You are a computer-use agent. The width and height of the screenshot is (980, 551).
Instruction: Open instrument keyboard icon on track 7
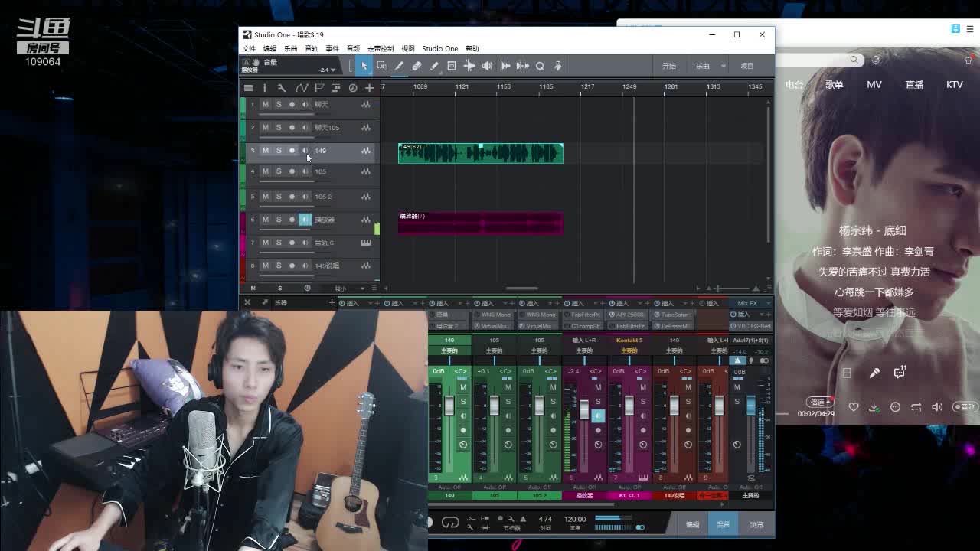pos(366,243)
